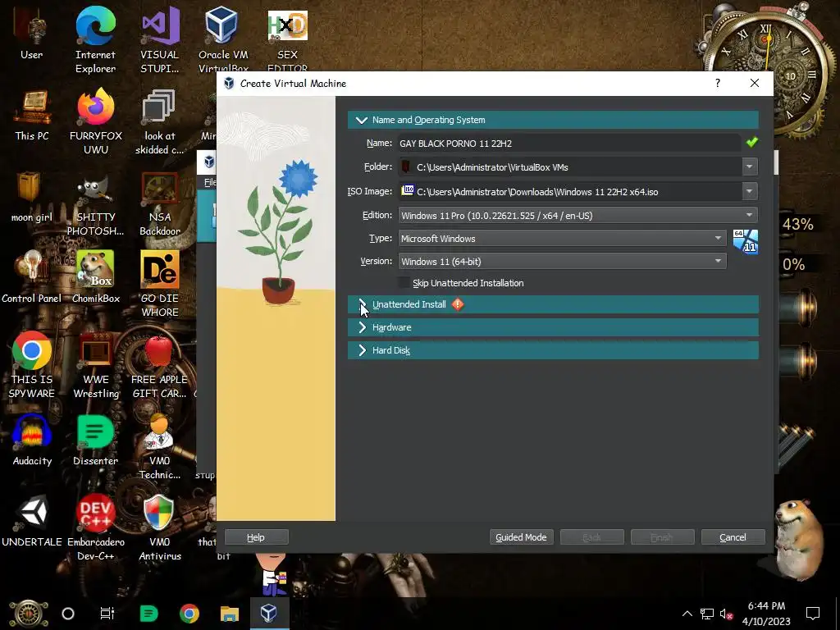Switch to Guided Mode

pyautogui.click(x=521, y=537)
